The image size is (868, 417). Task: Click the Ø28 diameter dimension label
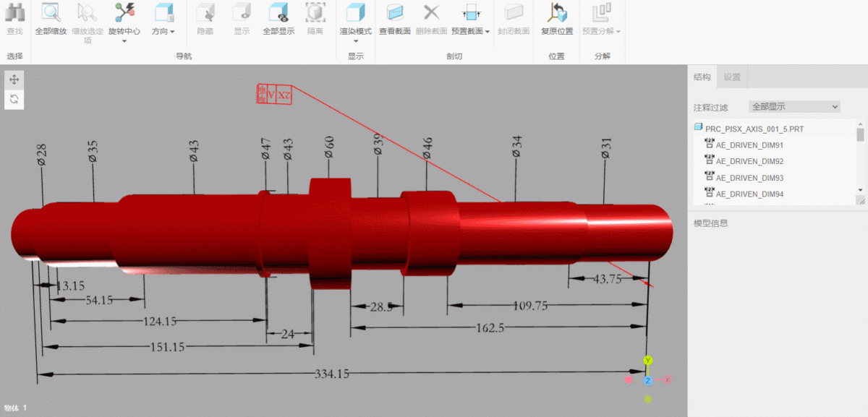[41, 155]
